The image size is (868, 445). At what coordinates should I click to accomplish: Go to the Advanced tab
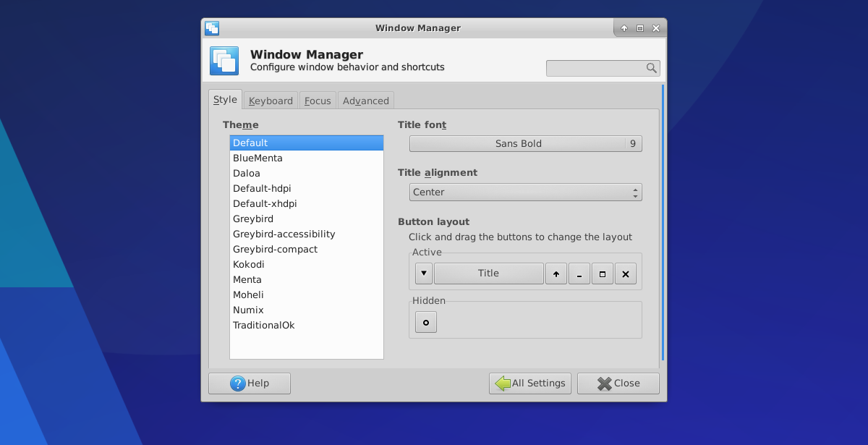coord(365,101)
